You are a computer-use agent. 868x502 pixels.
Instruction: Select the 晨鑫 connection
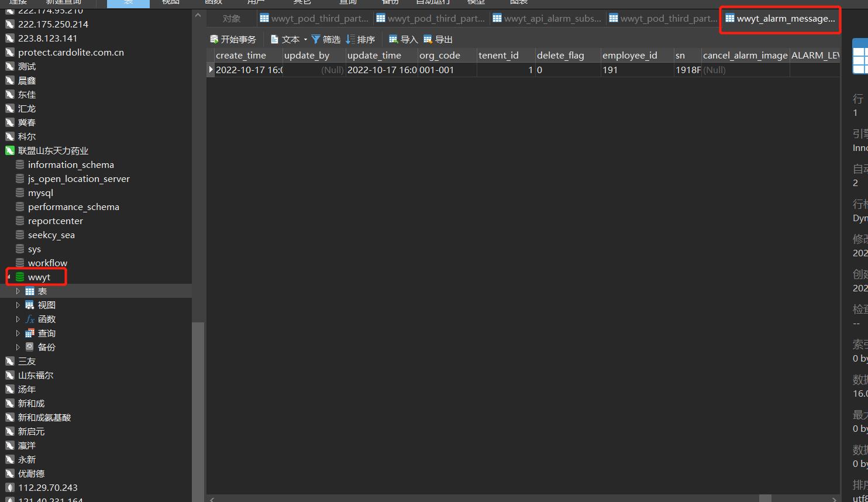[x=26, y=80]
